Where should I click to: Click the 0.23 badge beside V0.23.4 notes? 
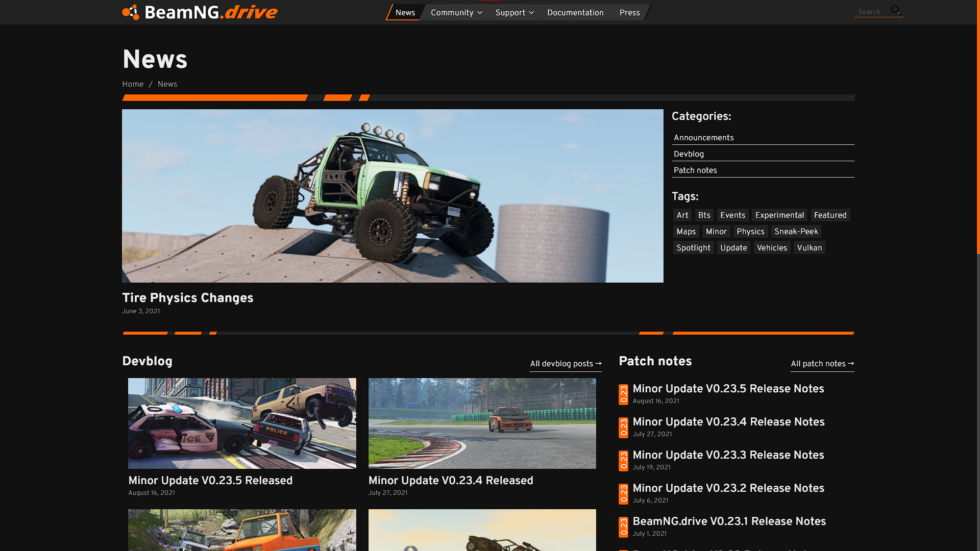623,428
